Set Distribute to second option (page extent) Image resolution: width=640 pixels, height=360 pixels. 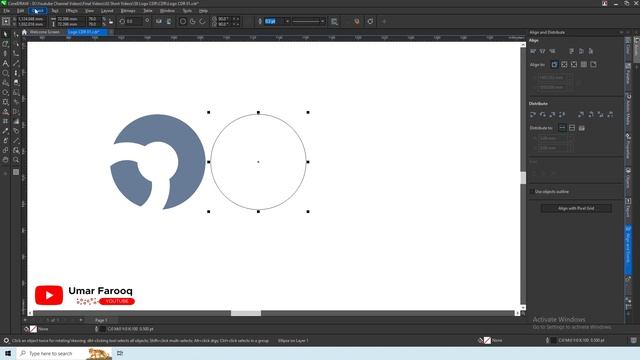(572, 128)
